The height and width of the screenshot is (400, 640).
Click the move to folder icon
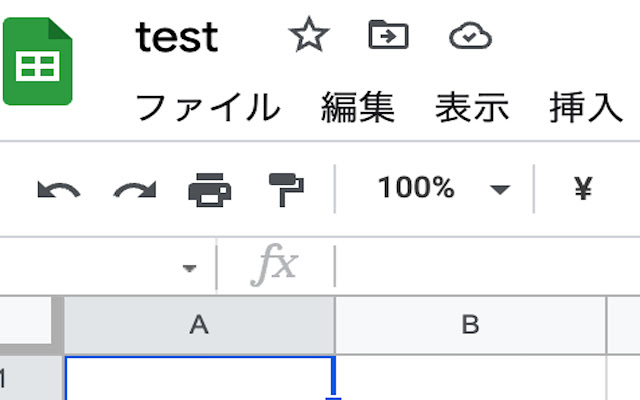point(388,35)
